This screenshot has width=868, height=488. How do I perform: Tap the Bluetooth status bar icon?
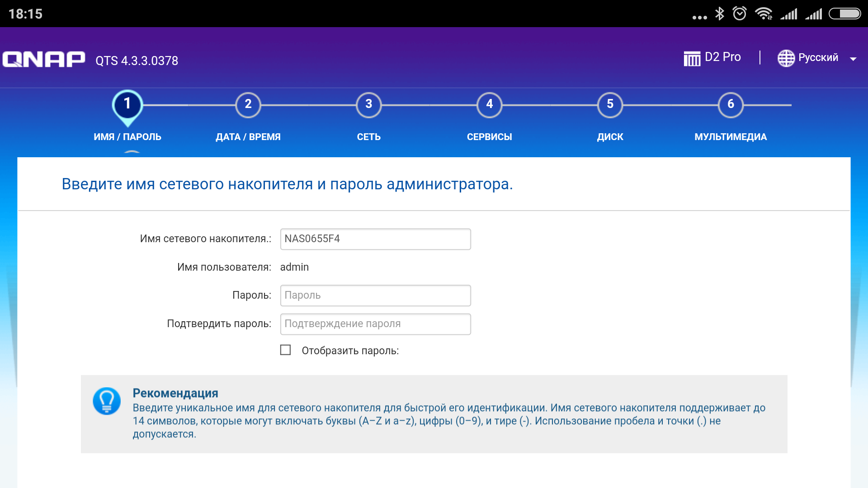click(x=719, y=14)
